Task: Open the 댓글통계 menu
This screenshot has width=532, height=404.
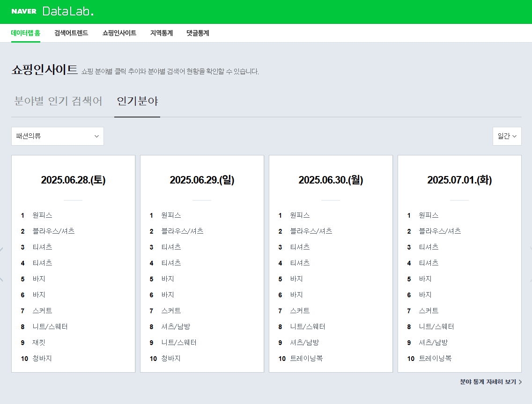Action: 198,33
